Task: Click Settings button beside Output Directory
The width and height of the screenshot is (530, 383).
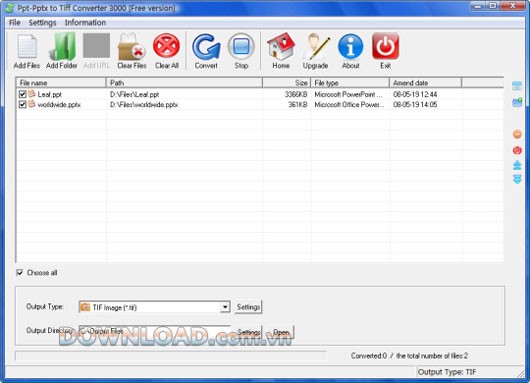Action: point(249,332)
